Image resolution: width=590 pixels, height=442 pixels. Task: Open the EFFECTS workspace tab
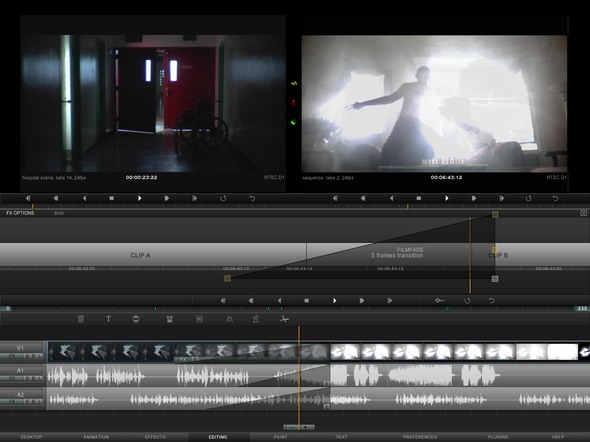[x=155, y=437]
